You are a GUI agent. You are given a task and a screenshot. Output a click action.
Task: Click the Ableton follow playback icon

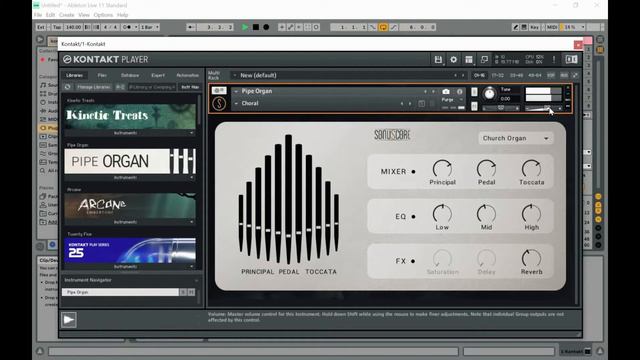tap(191, 27)
